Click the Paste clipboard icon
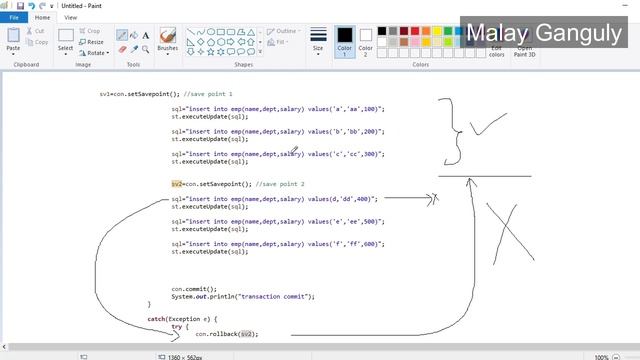Screen dimensions: 640x360 tap(13, 35)
